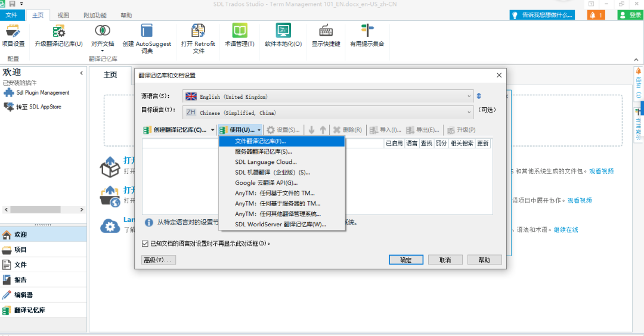
Task: Click the save icon in title bar
Action: (x=13, y=4)
